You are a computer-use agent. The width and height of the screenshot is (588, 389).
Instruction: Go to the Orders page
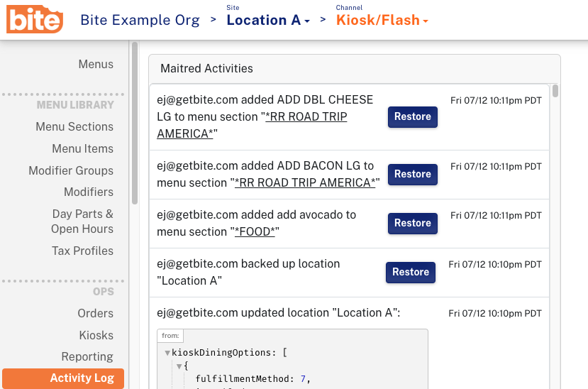tap(95, 314)
